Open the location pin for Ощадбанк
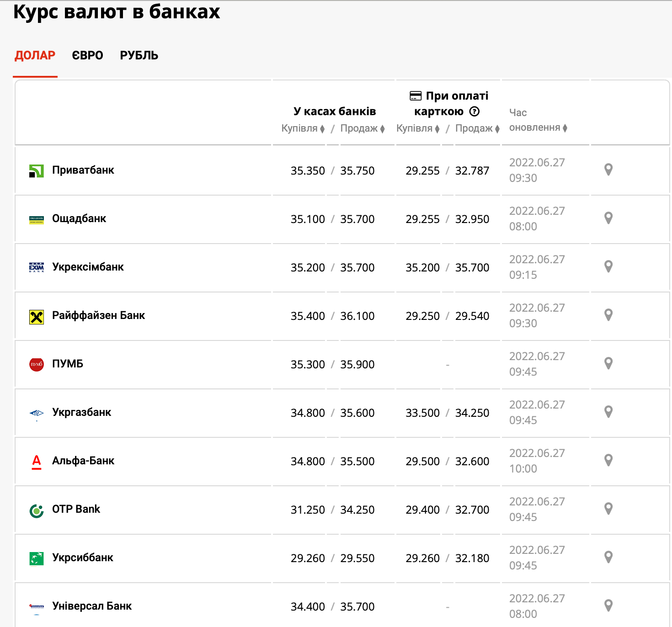672x627 pixels. pos(608,218)
